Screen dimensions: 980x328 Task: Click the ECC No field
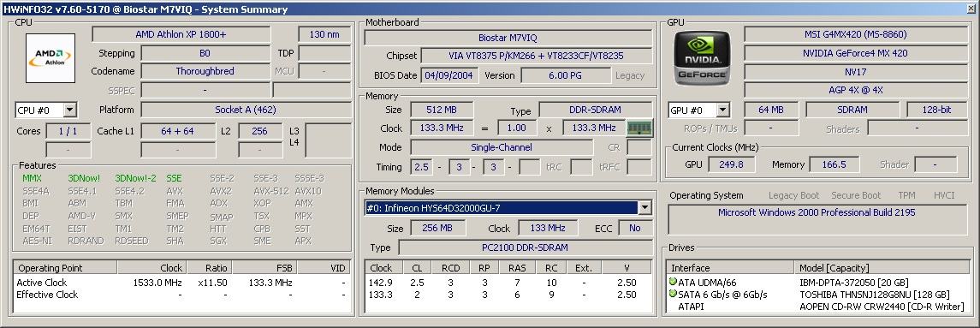tap(635, 228)
